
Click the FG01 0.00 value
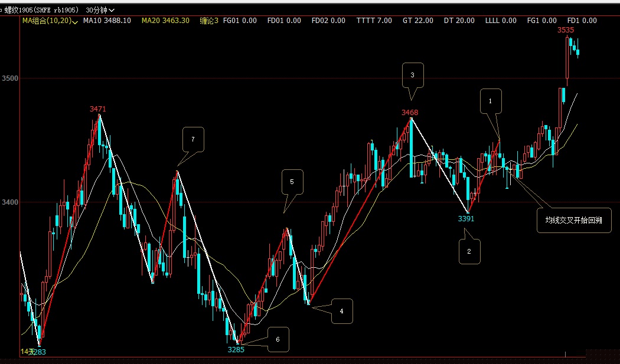click(240, 21)
